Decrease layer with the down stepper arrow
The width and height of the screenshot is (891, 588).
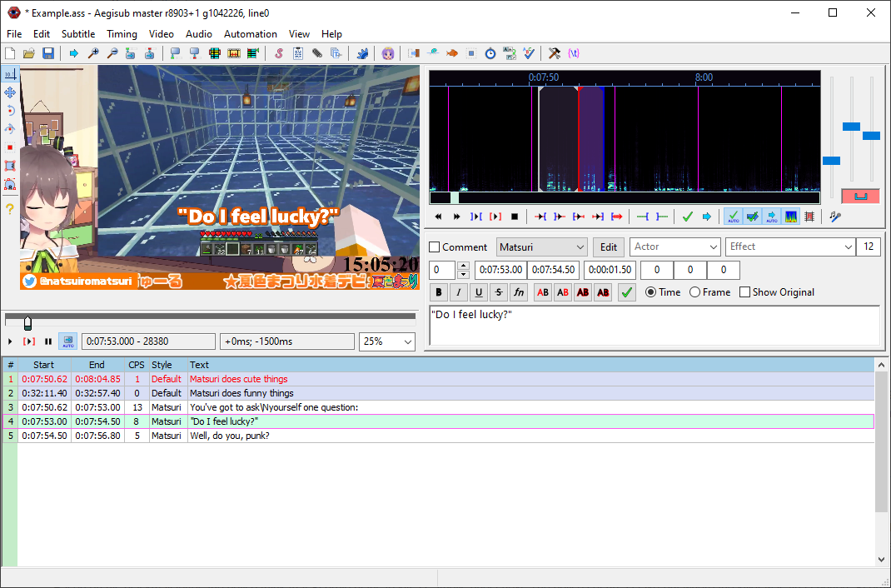click(x=463, y=274)
